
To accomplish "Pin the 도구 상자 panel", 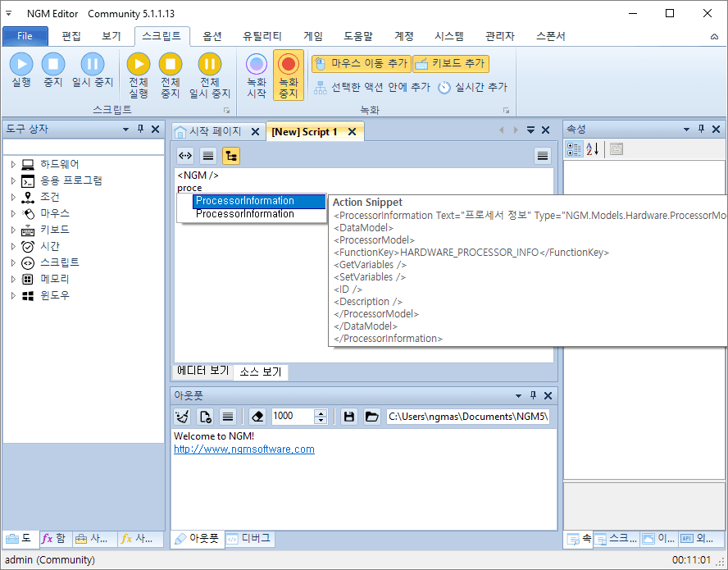I will 141,129.
